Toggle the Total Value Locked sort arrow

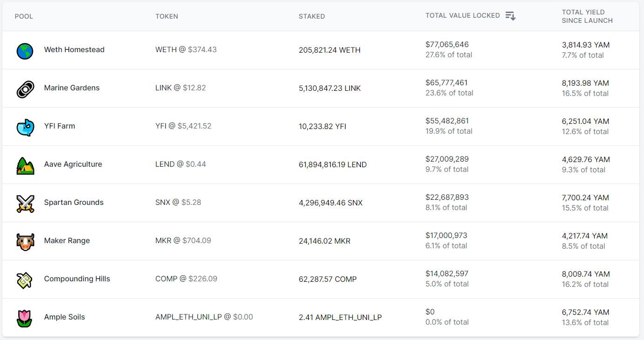pyautogui.click(x=510, y=16)
